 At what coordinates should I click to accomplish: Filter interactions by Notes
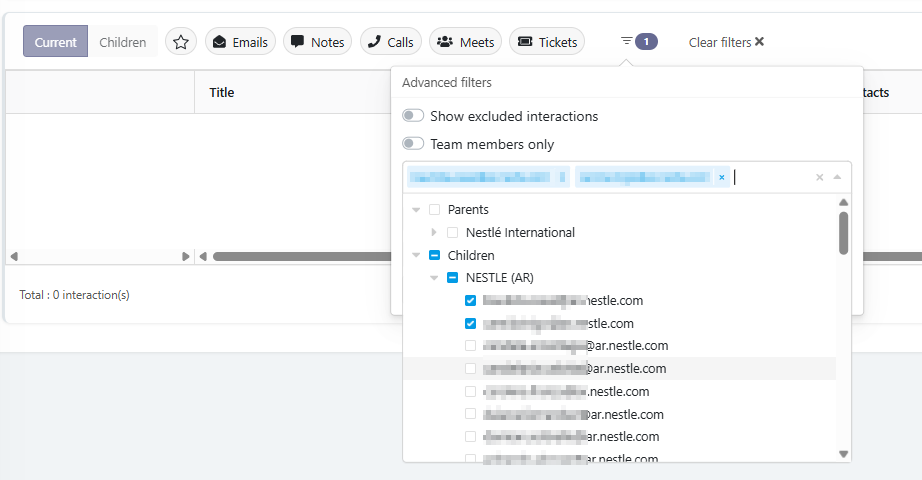click(317, 42)
